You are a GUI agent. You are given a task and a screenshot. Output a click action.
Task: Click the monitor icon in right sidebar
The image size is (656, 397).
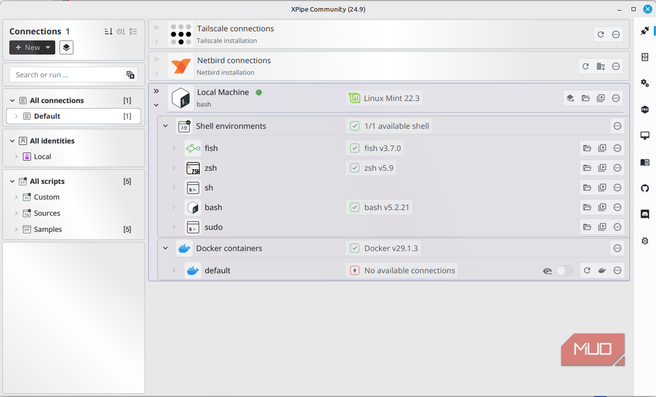[x=645, y=136]
